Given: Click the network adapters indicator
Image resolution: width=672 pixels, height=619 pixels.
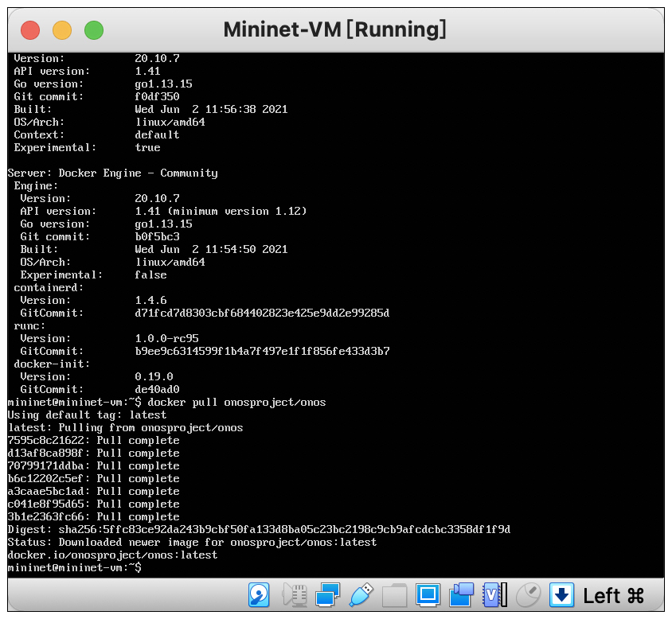Looking at the screenshot, I should 327,594.
